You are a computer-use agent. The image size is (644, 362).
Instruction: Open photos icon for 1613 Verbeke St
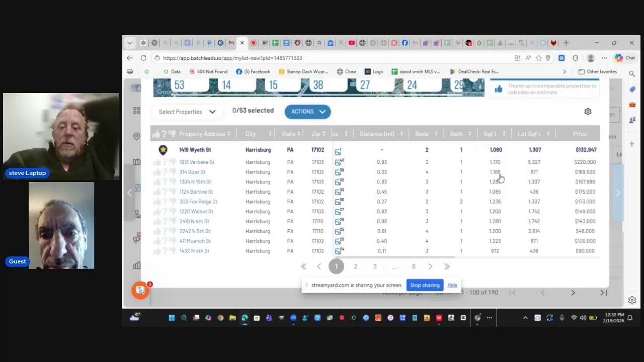pyautogui.click(x=339, y=162)
